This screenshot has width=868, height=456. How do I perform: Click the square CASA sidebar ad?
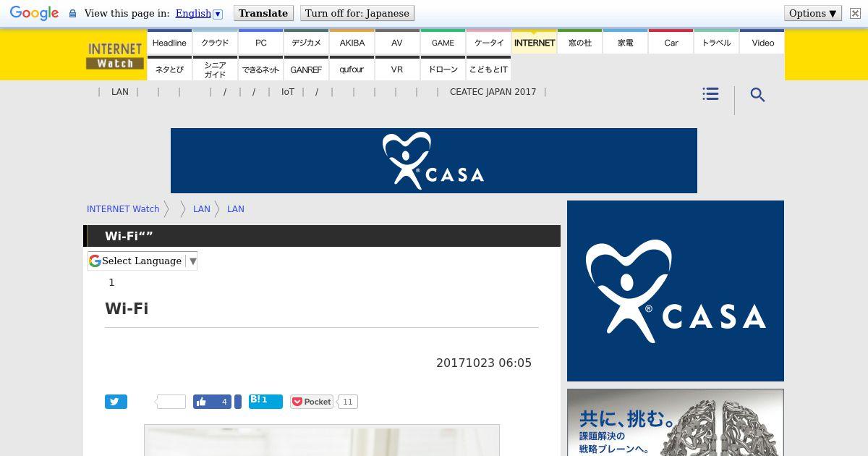click(x=676, y=291)
